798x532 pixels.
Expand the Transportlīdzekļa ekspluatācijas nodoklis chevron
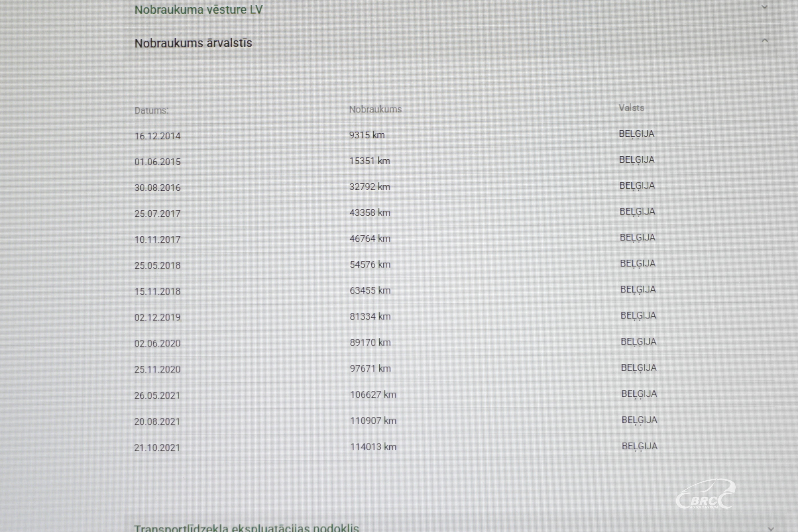pos(771,528)
